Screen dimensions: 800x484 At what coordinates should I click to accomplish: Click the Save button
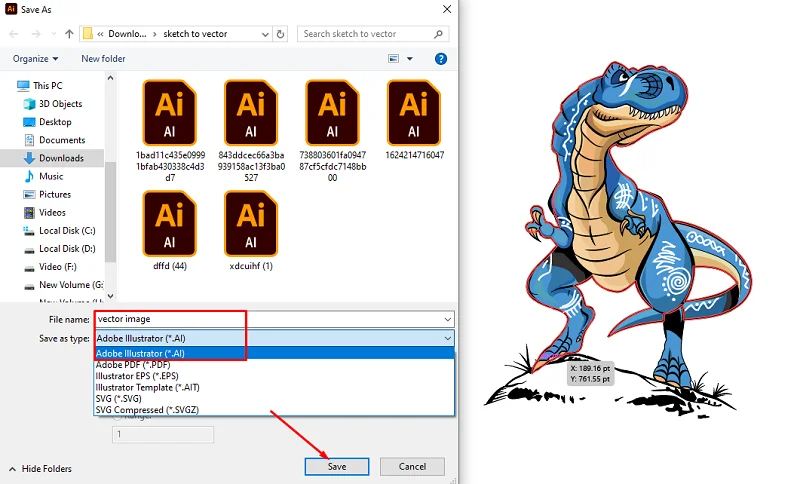[x=337, y=467]
